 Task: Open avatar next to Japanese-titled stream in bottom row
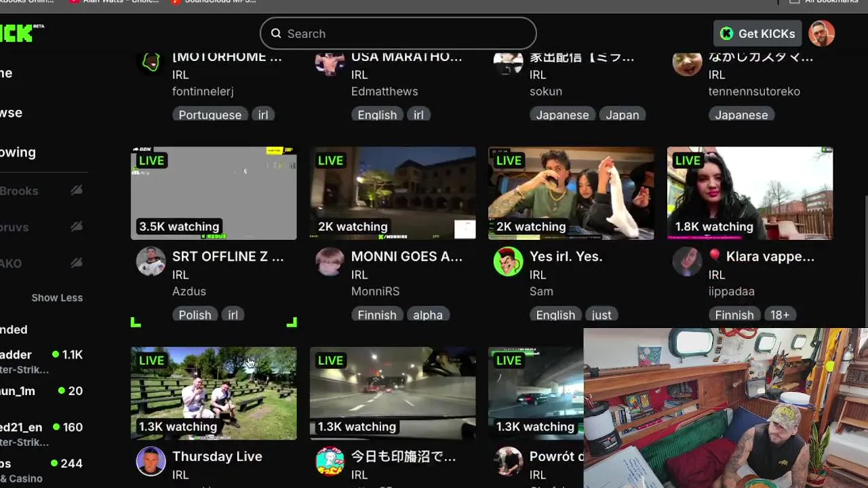click(330, 461)
